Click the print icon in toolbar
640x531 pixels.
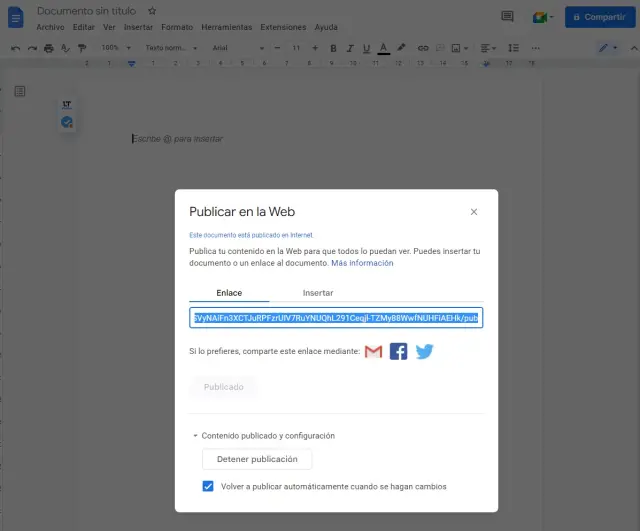pos(48,47)
